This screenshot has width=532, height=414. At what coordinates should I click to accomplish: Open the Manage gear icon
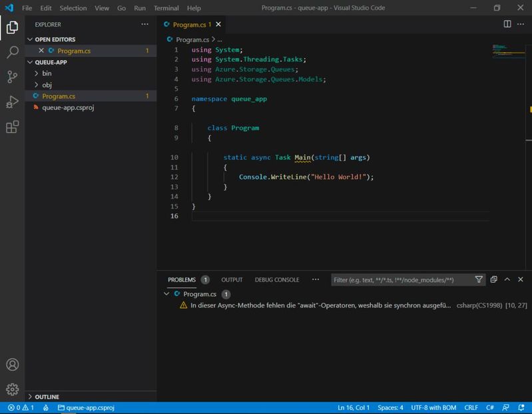coord(12,389)
